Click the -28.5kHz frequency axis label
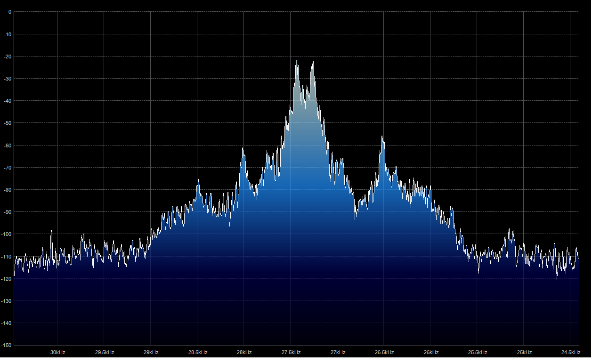 click(x=197, y=352)
